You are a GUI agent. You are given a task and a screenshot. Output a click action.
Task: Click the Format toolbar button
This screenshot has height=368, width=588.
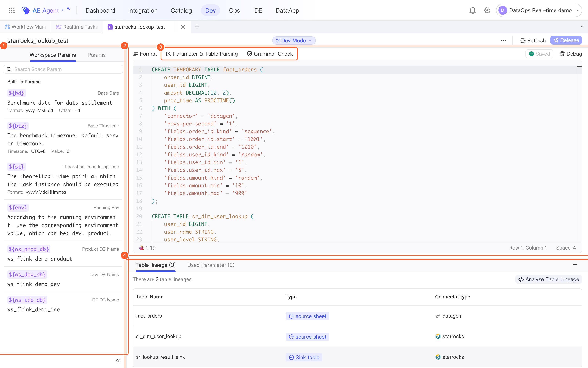pos(145,54)
